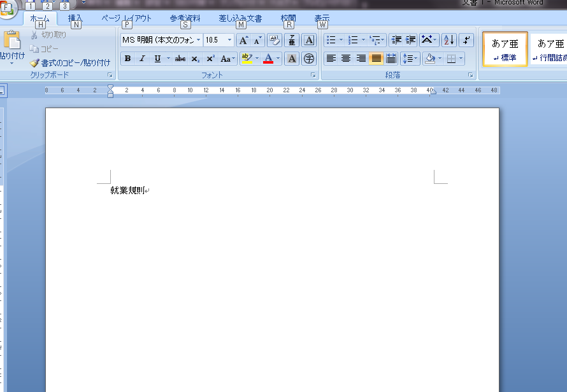Toggle strikethrough formatting
Viewport: 567px width, 392px height.
point(180,59)
